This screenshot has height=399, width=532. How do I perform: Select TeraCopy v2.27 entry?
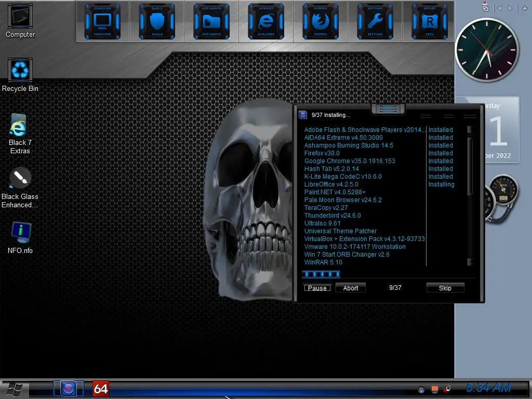click(326, 208)
